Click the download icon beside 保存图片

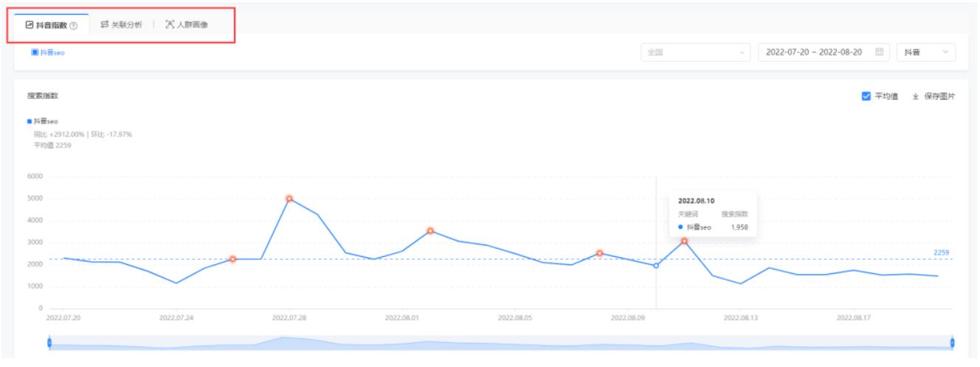[x=916, y=97]
